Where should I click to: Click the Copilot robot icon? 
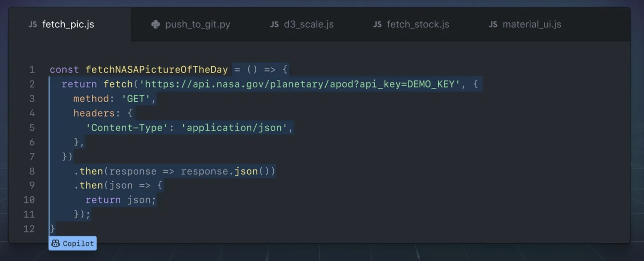click(x=55, y=243)
